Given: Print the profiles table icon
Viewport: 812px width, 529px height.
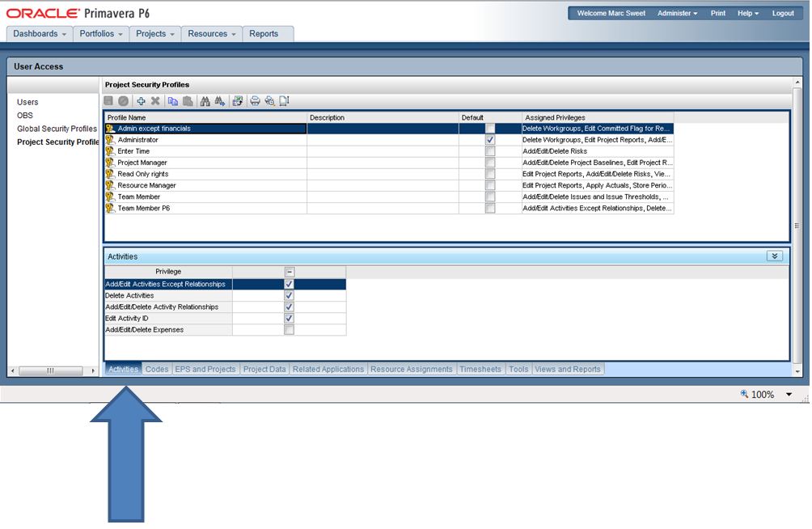Looking at the screenshot, I should tap(255, 101).
